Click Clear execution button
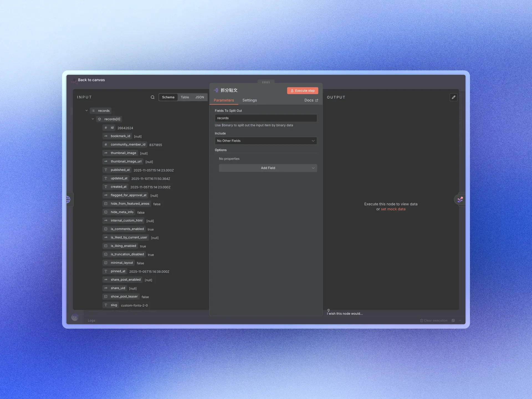This screenshot has width=532, height=399. pyautogui.click(x=434, y=321)
